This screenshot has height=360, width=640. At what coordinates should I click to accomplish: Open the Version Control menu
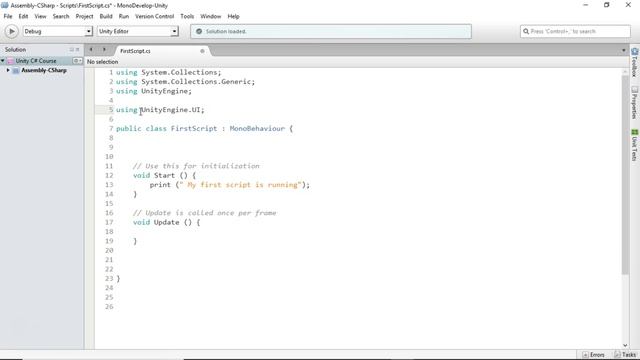154,16
